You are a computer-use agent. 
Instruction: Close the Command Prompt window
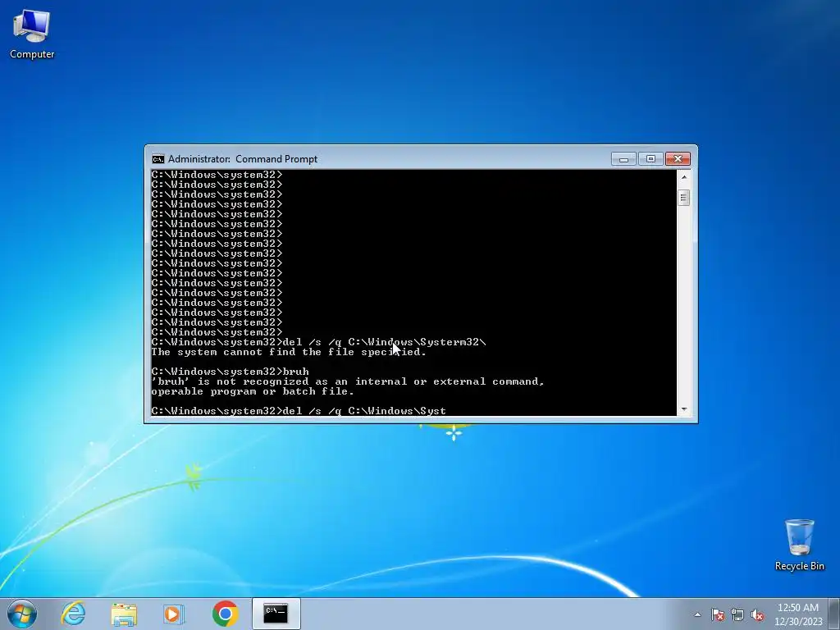[678, 159]
